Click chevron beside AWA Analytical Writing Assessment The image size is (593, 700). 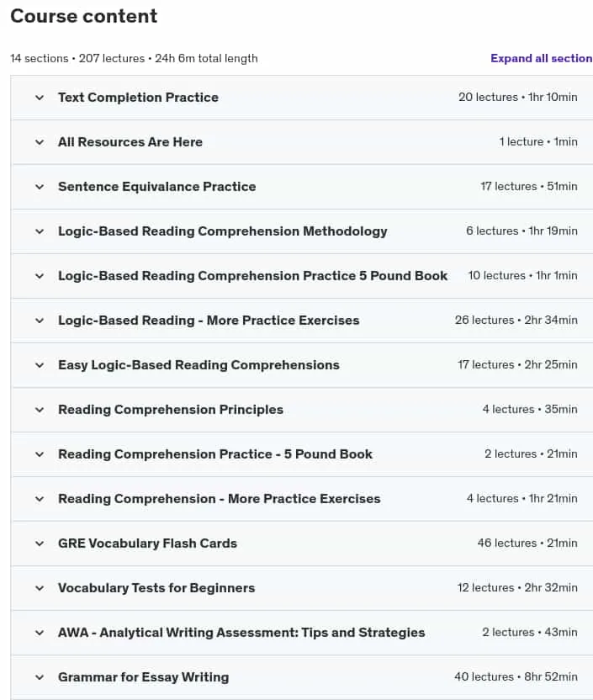pyautogui.click(x=40, y=633)
